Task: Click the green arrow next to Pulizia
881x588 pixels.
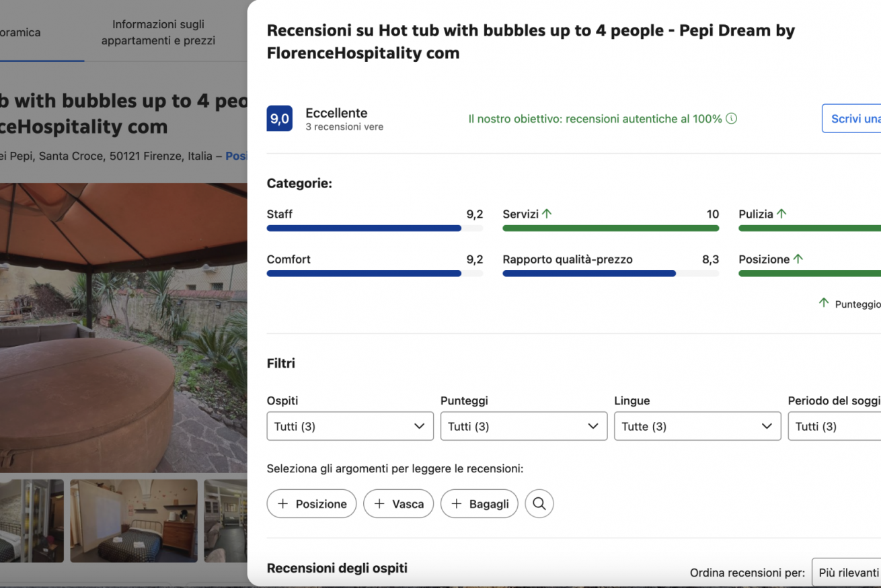Action: 781,214
